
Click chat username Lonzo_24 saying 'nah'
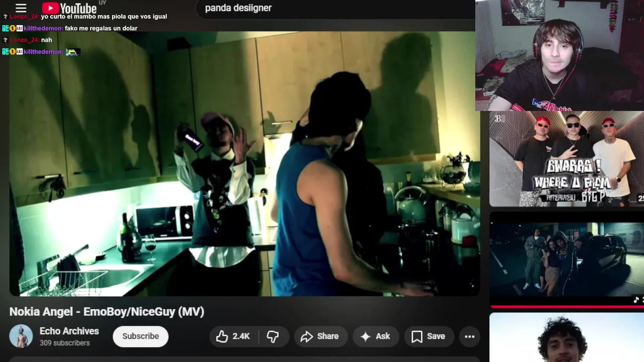tap(24, 40)
